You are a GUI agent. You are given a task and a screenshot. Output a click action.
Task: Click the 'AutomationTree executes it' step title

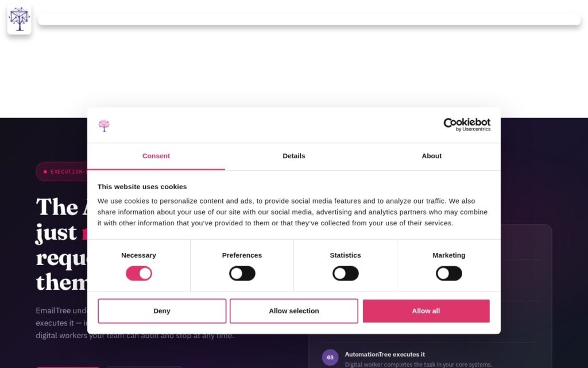[x=385, y=354]
